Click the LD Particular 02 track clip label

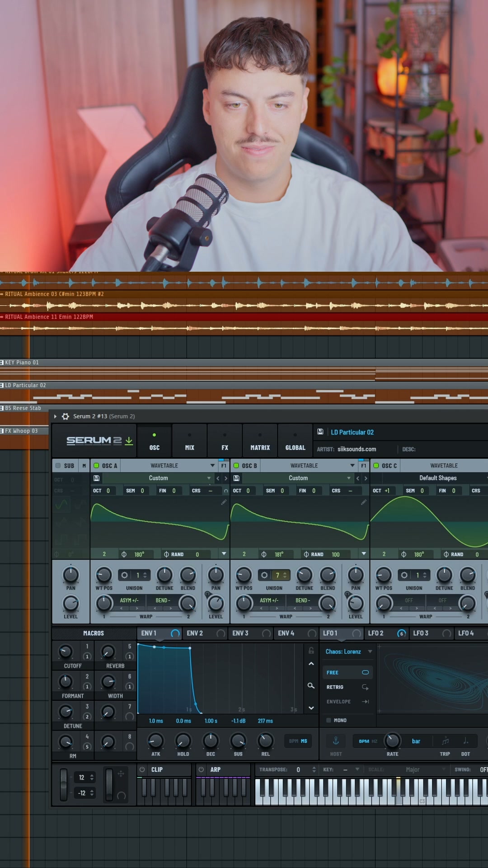(25, 385)
